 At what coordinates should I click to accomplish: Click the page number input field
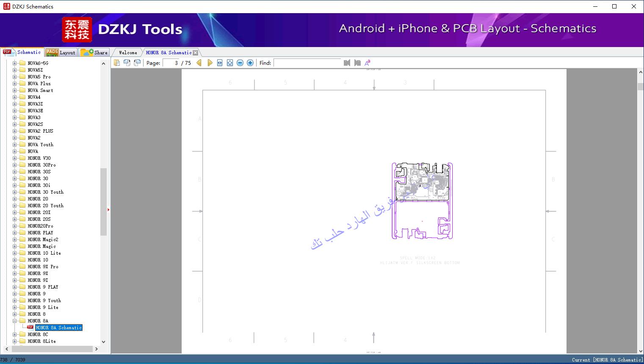click(x=171, y=63)
